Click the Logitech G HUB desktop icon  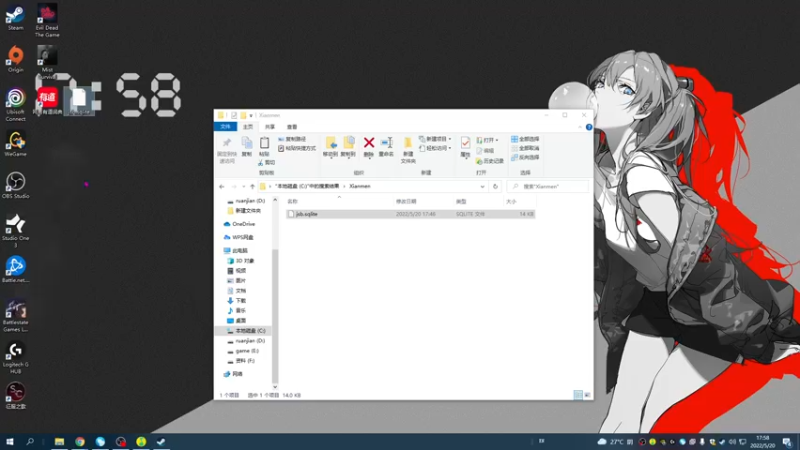point(15,358)
